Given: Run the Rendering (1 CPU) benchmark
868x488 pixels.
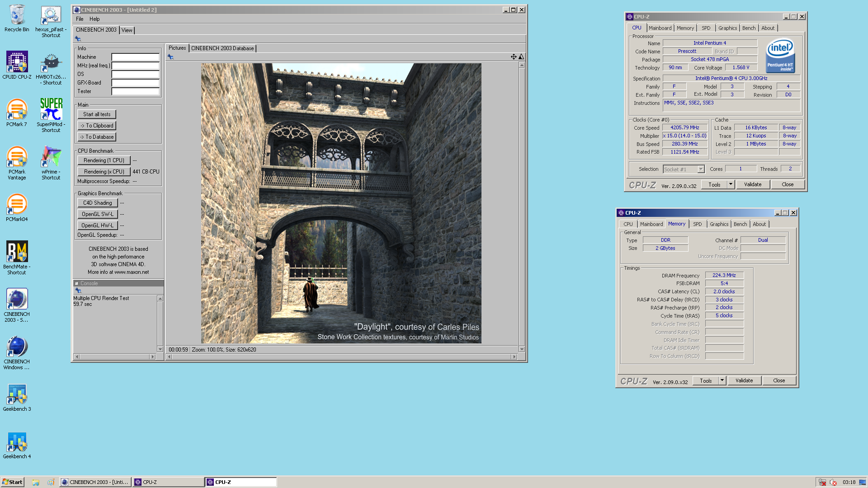Looking at the screenshot, I should tap(104, 160).
